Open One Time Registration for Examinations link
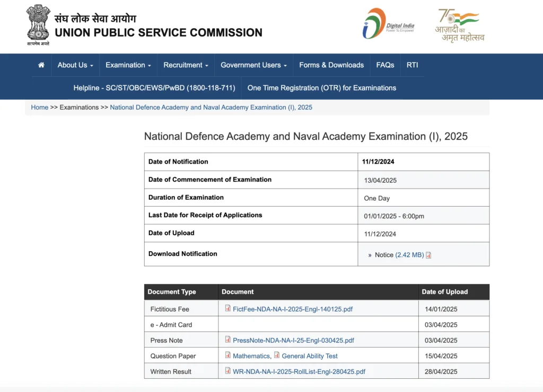 321,88
